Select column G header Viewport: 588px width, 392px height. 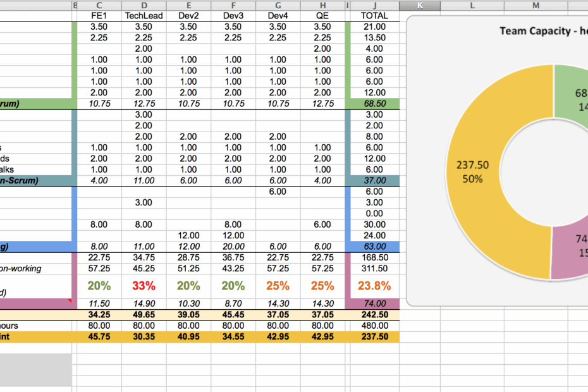click(x=278, y=5)
